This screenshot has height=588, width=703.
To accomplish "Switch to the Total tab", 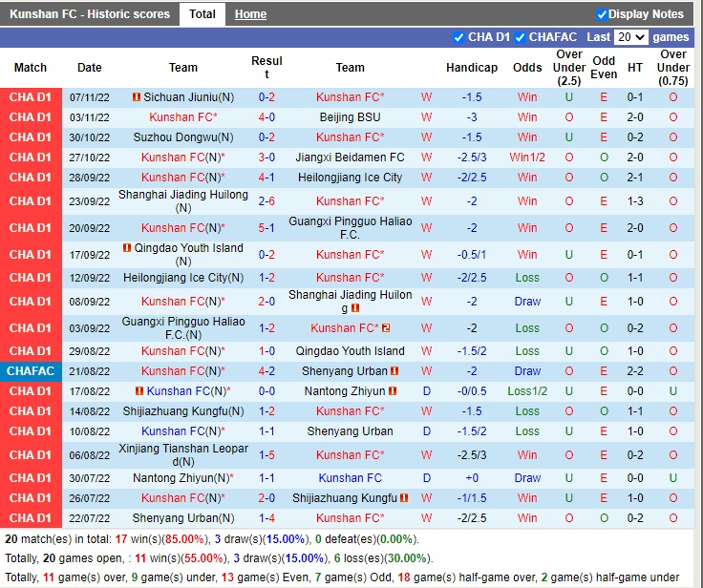I will pos(202,14).
